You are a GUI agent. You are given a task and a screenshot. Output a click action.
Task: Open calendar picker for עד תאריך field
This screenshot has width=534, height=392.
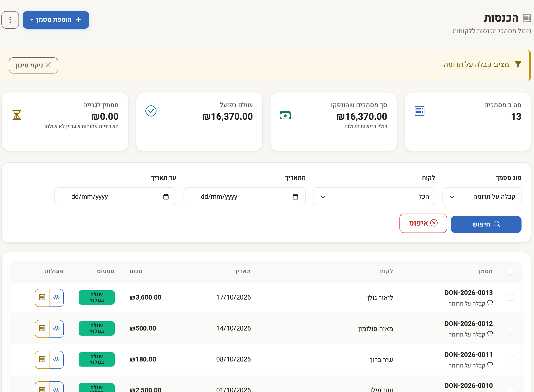click(x=166, y=197)
